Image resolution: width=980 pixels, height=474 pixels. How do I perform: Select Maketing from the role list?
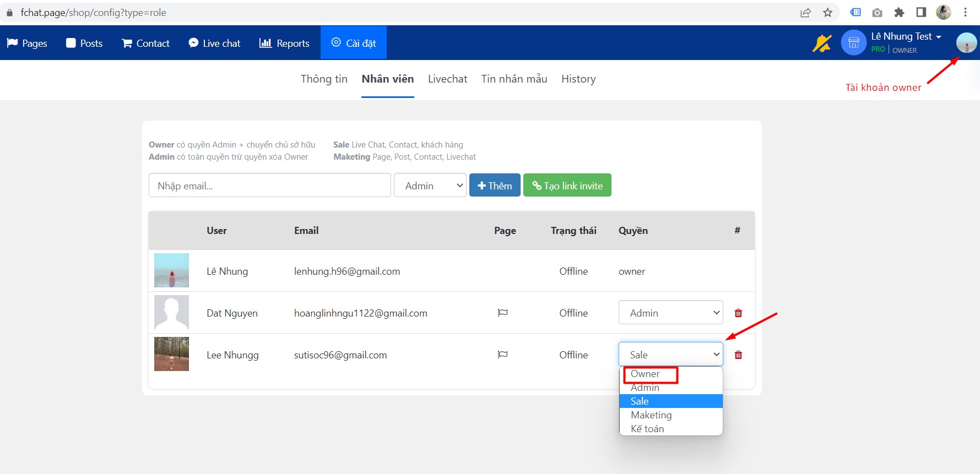pyautogui.click(x=651, y=415)
